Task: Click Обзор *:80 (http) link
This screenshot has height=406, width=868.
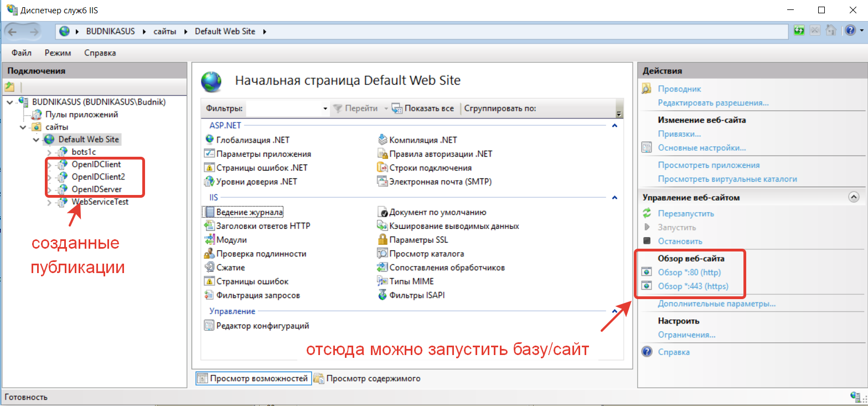Action: point(689,273)
